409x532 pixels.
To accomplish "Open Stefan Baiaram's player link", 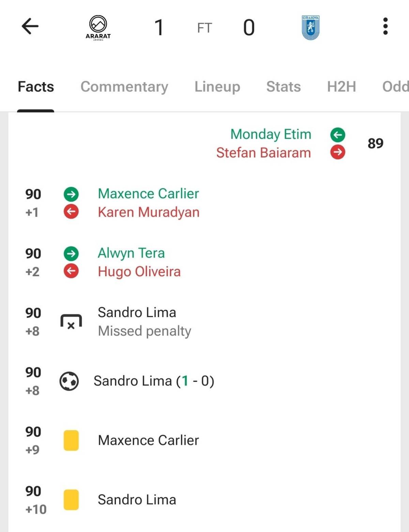I will point(263,153).
